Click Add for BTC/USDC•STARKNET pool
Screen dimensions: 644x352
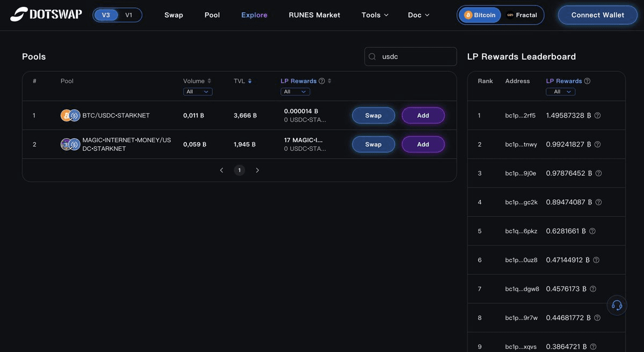pos(423,115)
